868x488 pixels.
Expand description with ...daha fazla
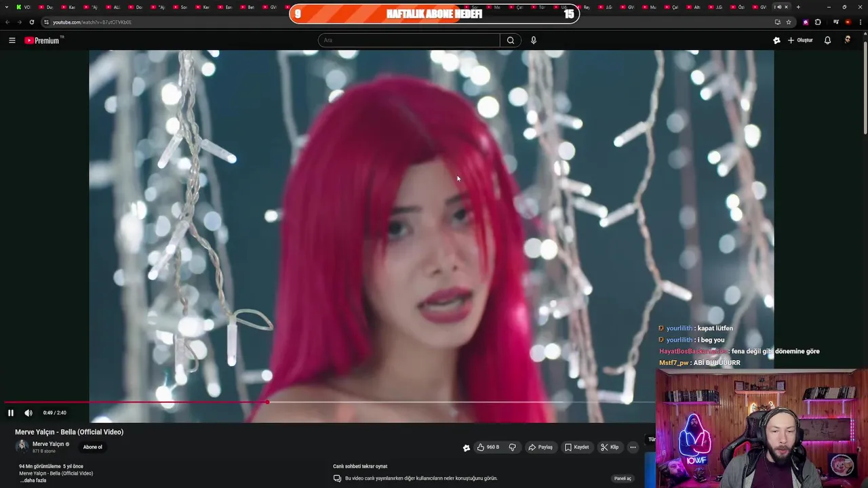33,481
